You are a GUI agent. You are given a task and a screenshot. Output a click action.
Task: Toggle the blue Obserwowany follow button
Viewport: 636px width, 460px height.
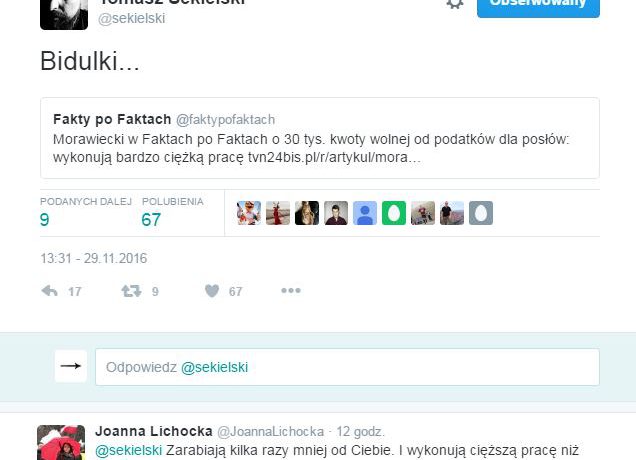[x=538, y=6]
